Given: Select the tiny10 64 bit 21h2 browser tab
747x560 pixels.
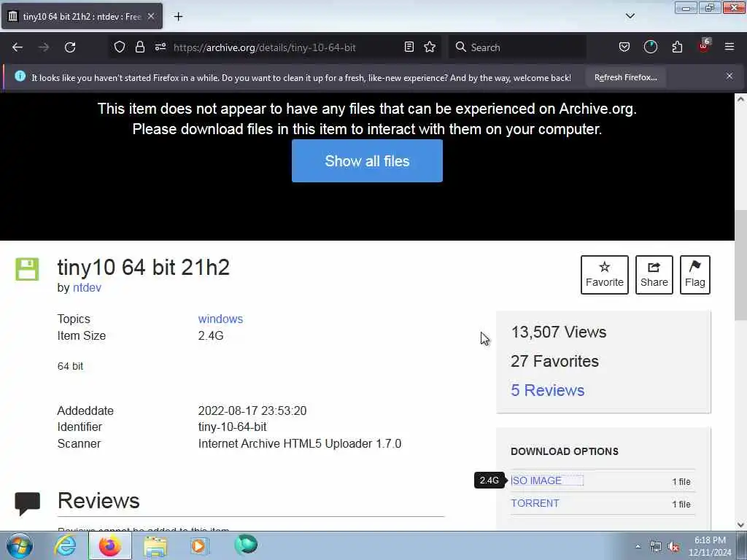Looking at the screenshot, I should coord(82,16).
